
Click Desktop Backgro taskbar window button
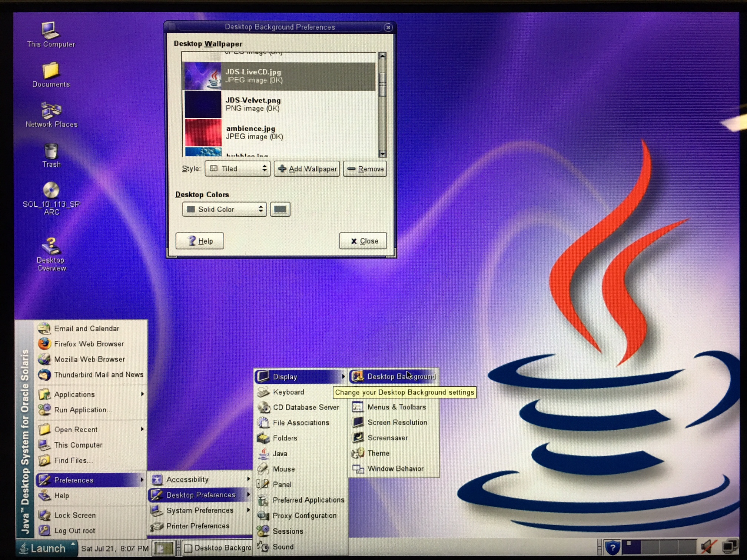(218, 548)
